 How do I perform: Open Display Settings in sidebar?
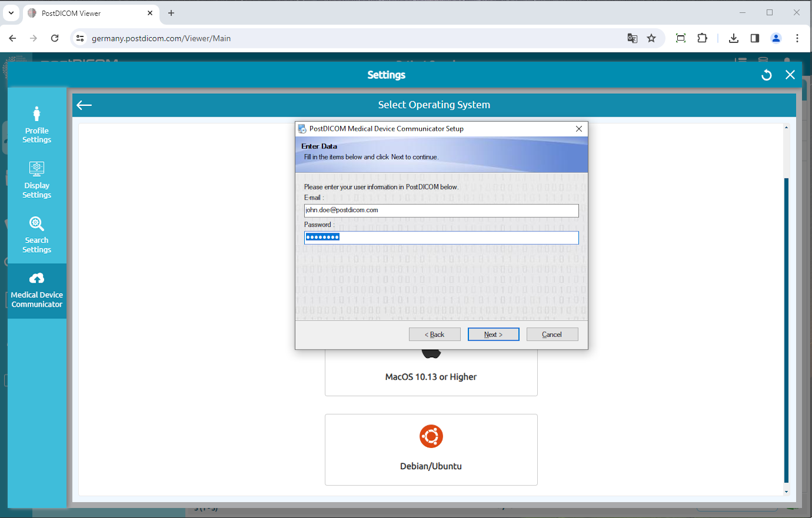click(x=36, y=180)
